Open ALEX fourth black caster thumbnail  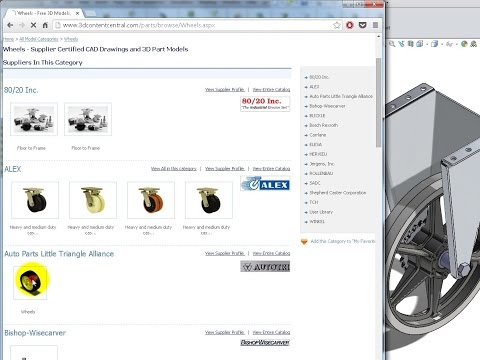point(209,200)
